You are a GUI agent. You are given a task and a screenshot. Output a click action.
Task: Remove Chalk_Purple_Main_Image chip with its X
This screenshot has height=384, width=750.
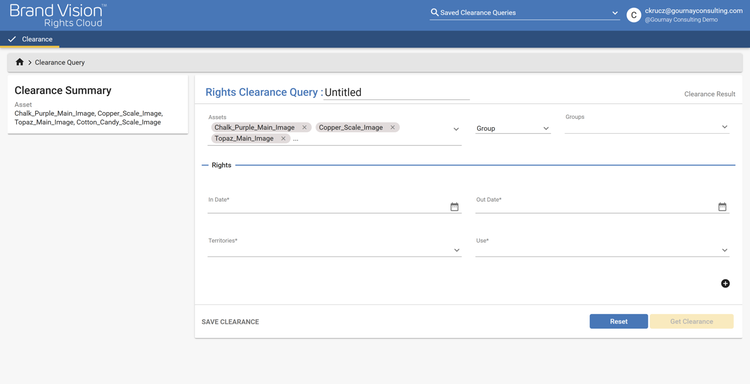304,128
